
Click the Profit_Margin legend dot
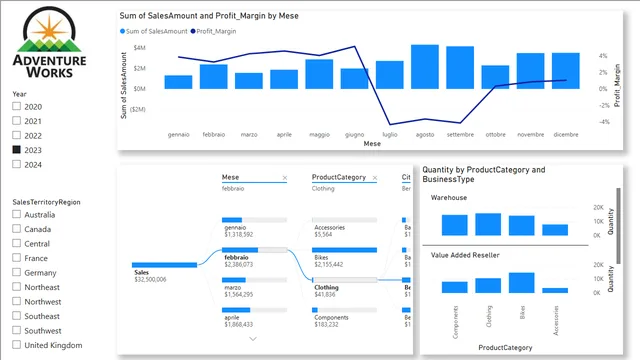pos(193,31)
